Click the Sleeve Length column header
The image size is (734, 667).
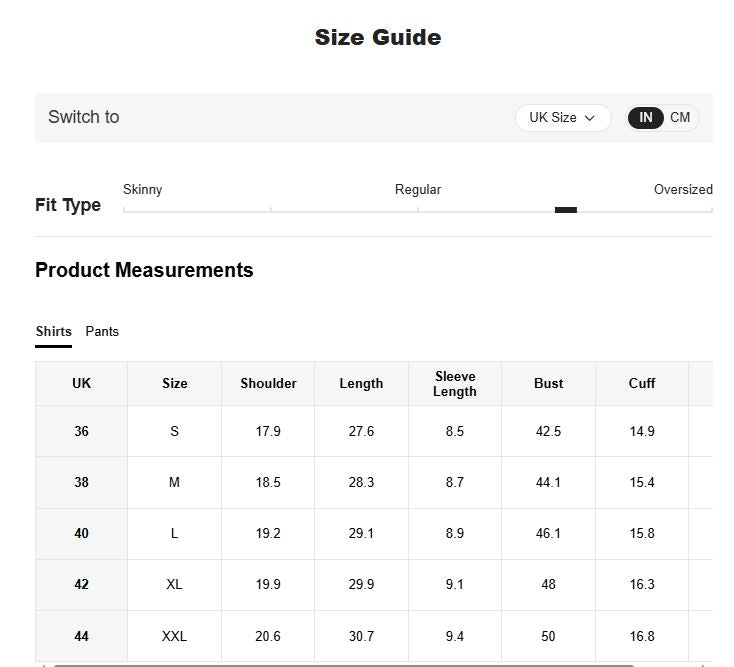tap(455, 383)
